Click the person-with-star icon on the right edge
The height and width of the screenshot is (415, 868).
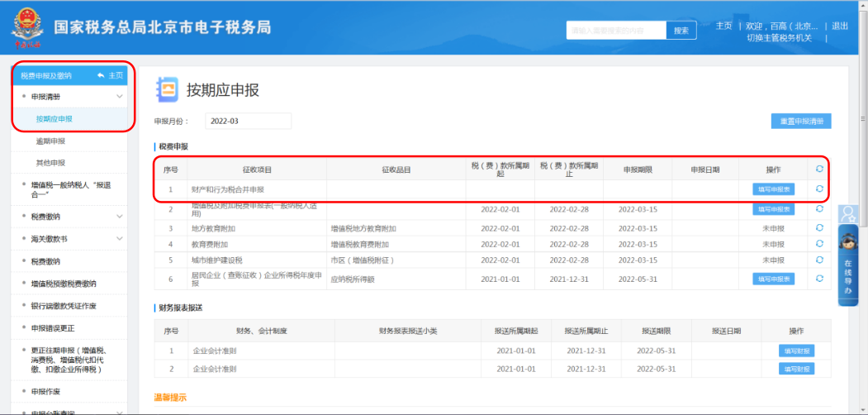click(x=847, y=214)
